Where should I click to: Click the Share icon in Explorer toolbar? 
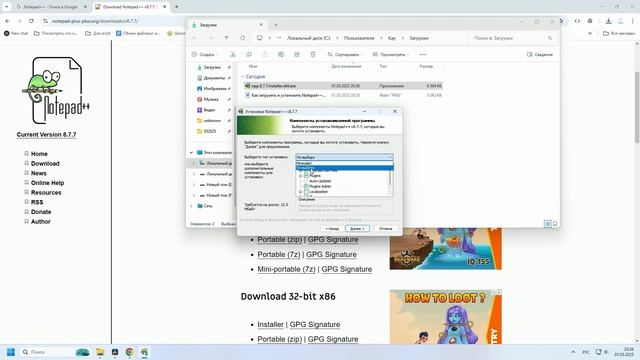297,54
